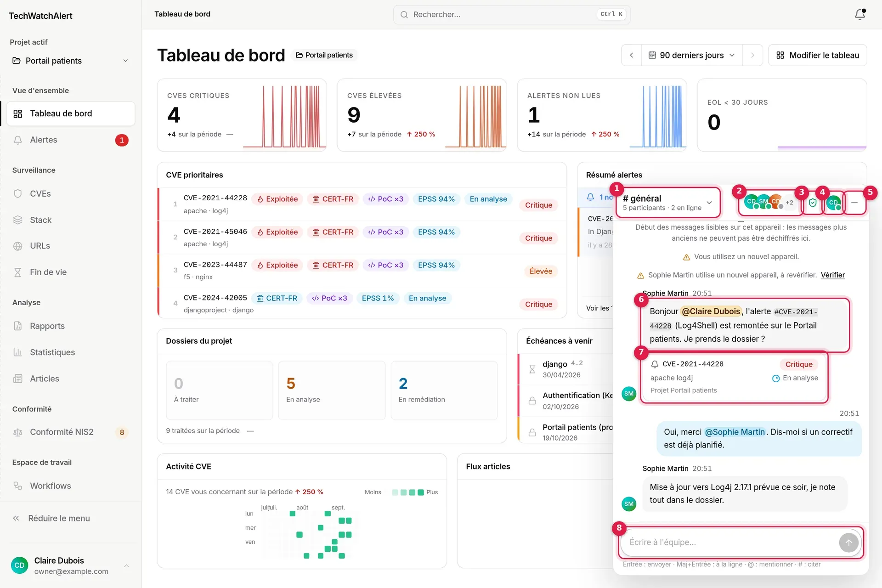
Task: Open the CVE-2023-44487 priority row
Action: [x=362, y=271]
